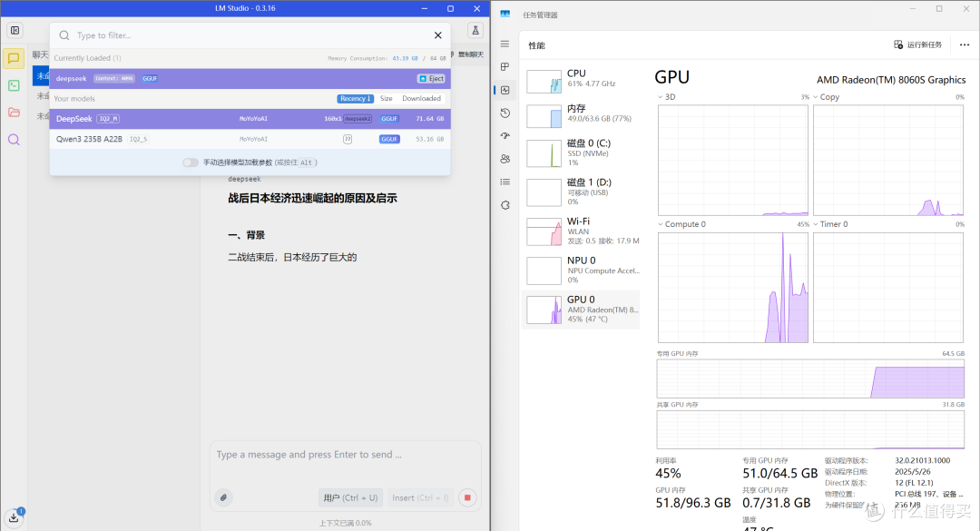Open the Chat section in LM Studio sidebar

click(x=13, y=58)
